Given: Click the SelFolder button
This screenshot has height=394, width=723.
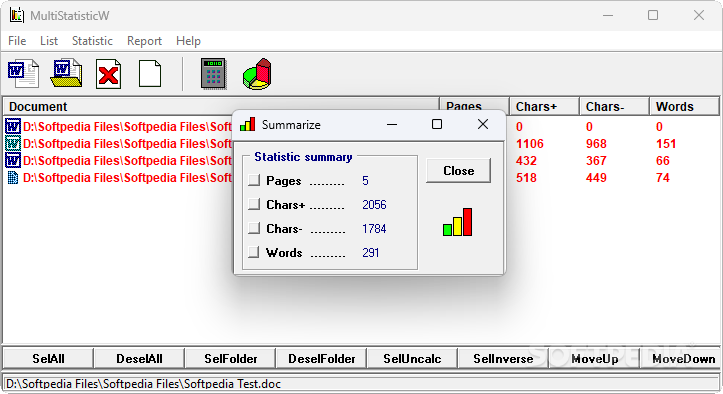Looking at the screenshot, I should (x=230, y=358).
